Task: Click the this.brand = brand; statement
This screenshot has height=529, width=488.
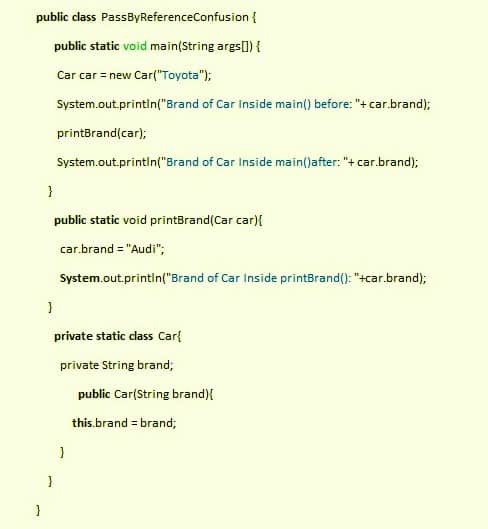Action: point(124,423)
